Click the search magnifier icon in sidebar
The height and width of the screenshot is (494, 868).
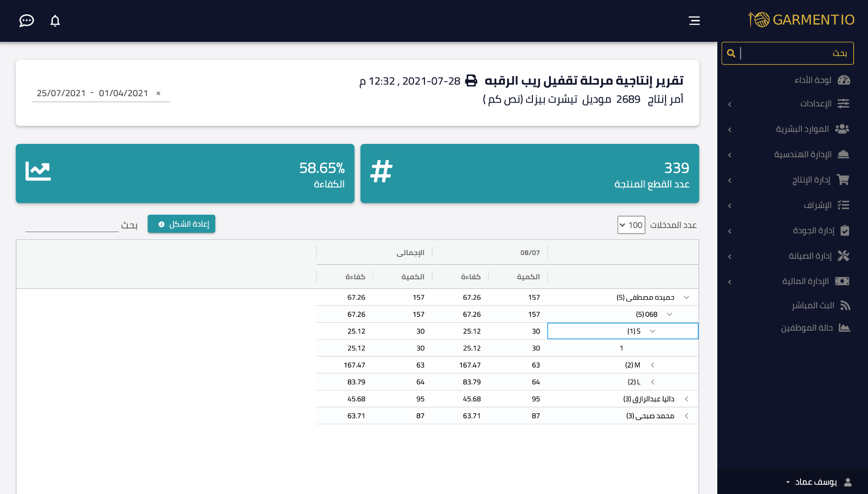click(x=731, y=53)
